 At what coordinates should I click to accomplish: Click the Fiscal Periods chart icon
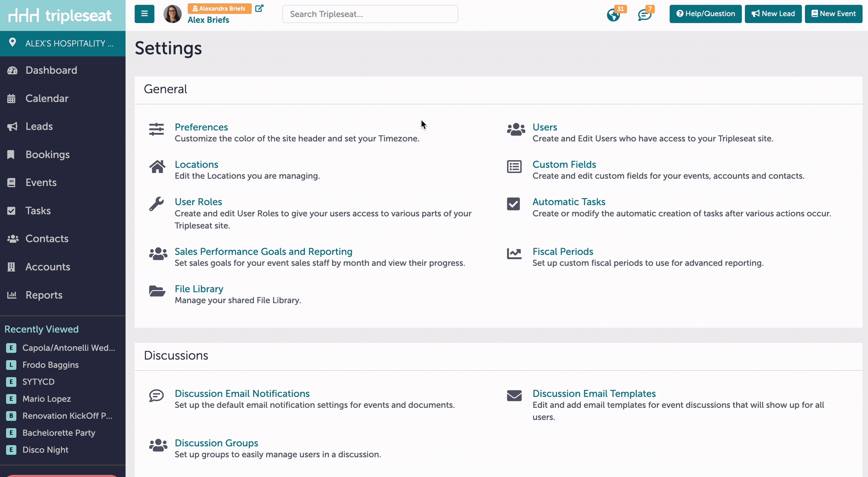pos(514,254)
